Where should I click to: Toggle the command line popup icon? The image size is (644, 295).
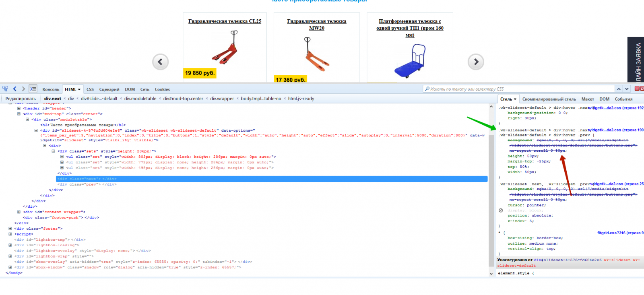point(33,89)
